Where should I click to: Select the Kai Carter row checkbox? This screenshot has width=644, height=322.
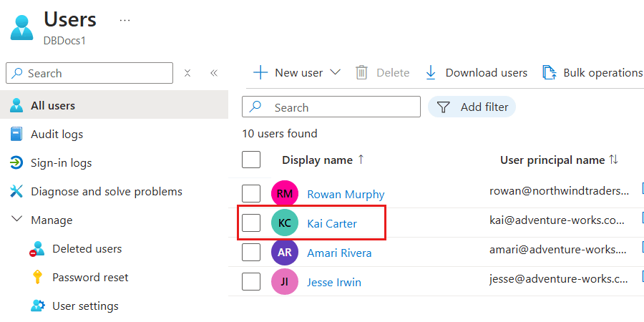pos(251,223)
